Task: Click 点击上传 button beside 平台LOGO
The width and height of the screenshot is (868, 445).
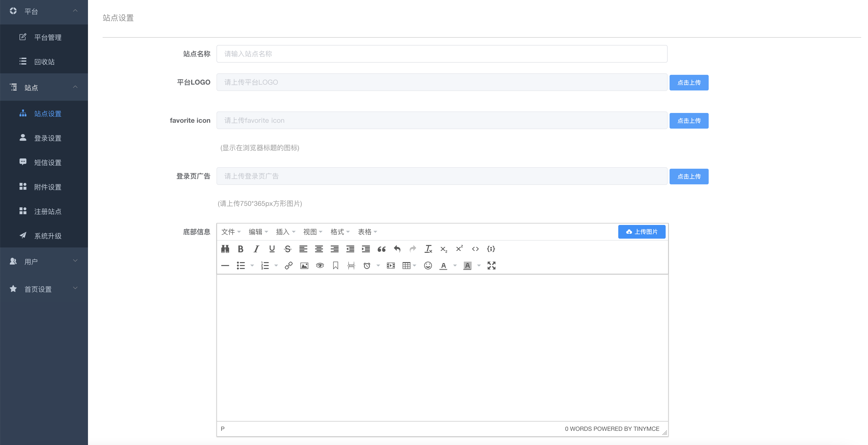Action: pos(689,83)
